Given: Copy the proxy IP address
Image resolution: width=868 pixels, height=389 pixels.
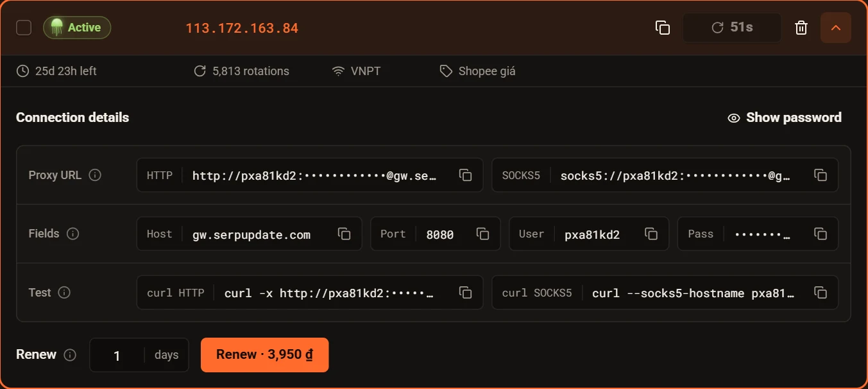Looking at the screenshot, I should pyautogui.click(x=663, y=28).
